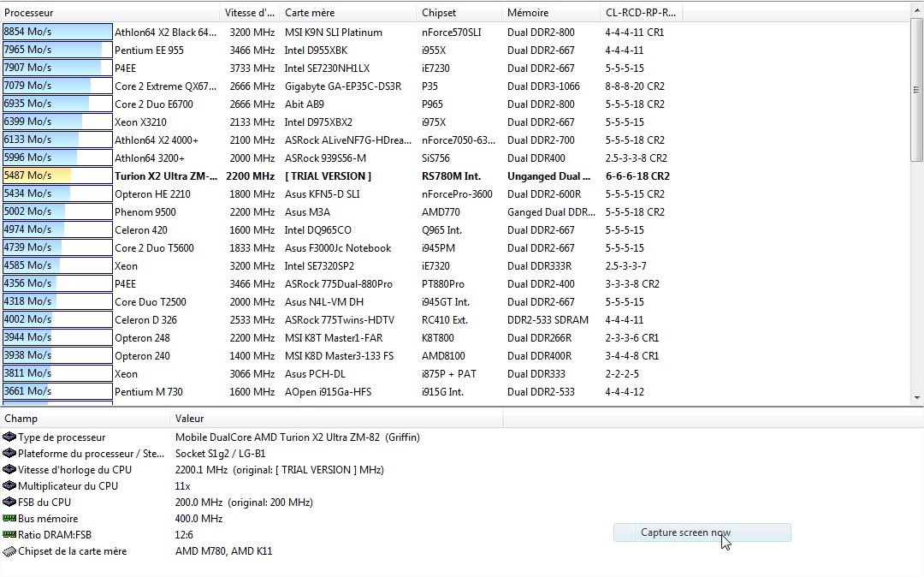The width and height of the screenshot is (924, 577).
Task: Click the Intel SE7230NH1LX motherboard cell
Action: [x=327, y=68]
